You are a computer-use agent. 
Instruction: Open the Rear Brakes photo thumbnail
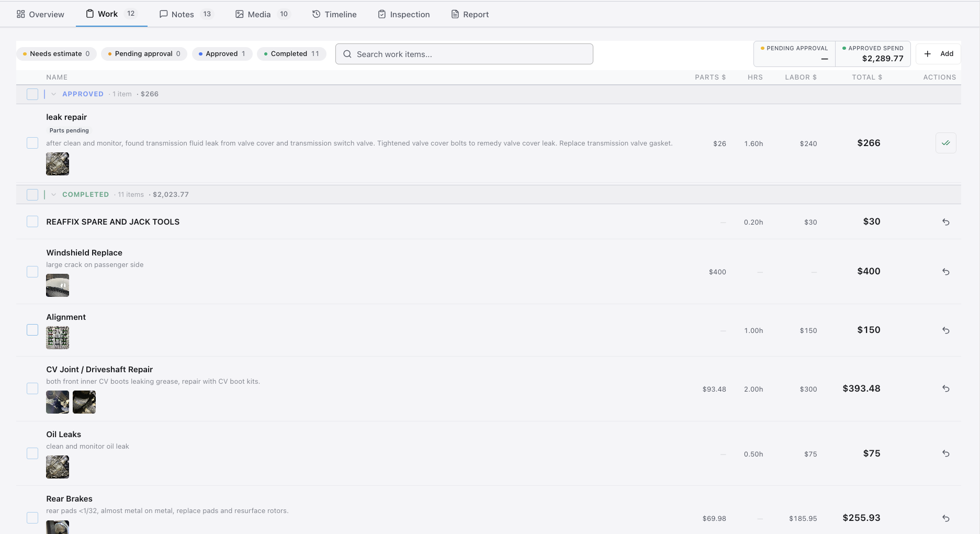pos(58,527)
